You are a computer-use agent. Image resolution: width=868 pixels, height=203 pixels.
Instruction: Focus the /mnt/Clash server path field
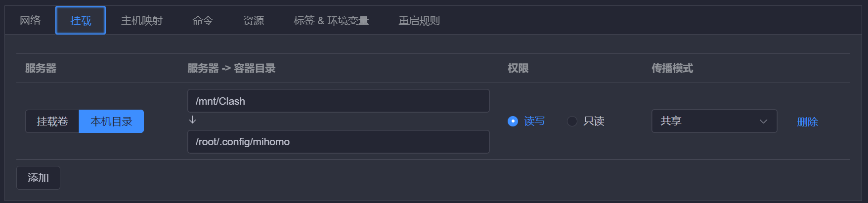[338, 101]
